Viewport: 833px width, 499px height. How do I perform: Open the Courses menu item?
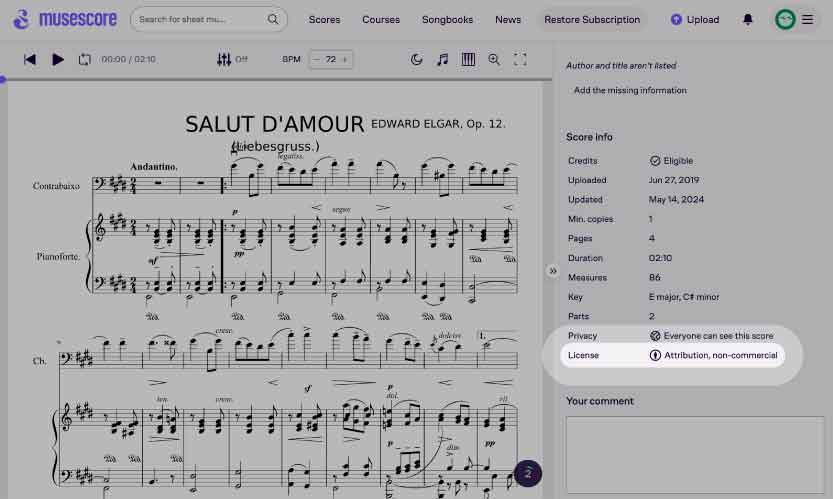(x=381, y=20)
